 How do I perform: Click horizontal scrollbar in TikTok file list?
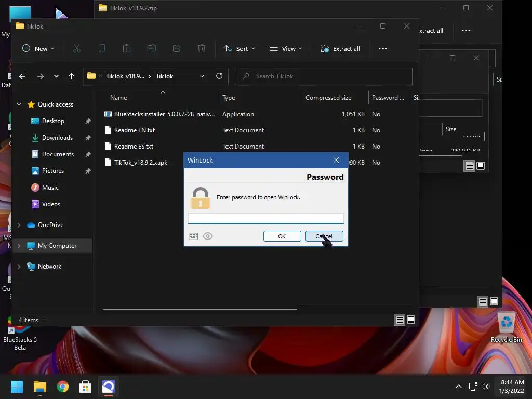(x=200, y=310)
